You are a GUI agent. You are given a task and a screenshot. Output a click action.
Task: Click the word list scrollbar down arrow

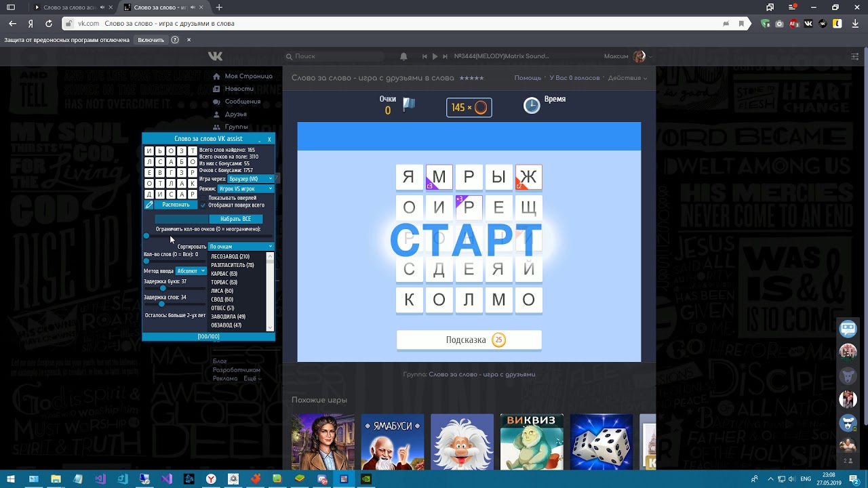point(271,327)
